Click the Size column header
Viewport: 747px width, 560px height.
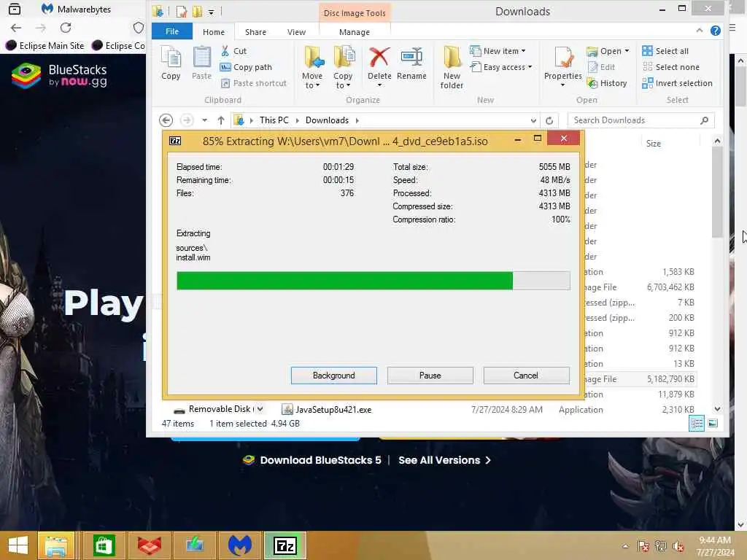click(x=653, y=144)
